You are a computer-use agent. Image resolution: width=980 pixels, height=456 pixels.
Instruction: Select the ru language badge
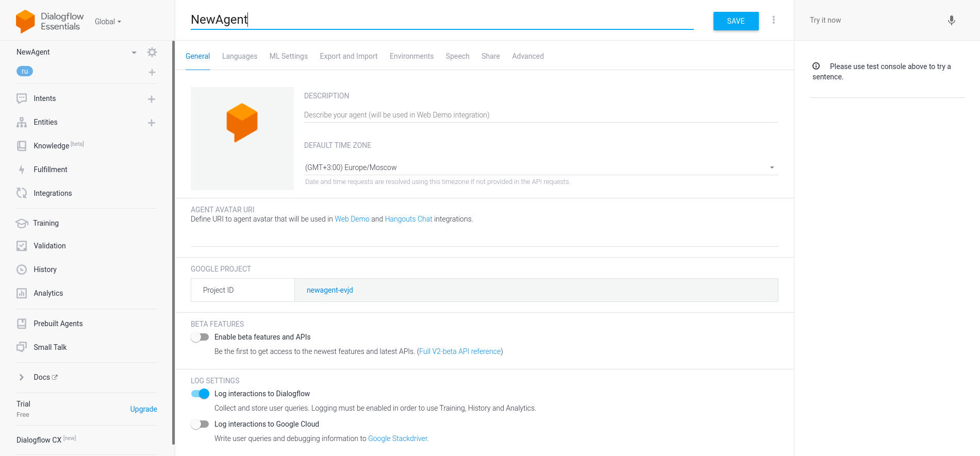[x=25, y=72]
